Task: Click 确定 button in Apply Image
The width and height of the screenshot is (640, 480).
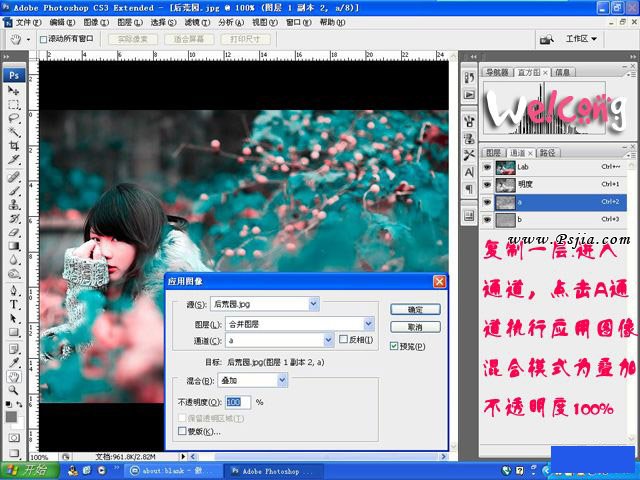Action: 415,309
